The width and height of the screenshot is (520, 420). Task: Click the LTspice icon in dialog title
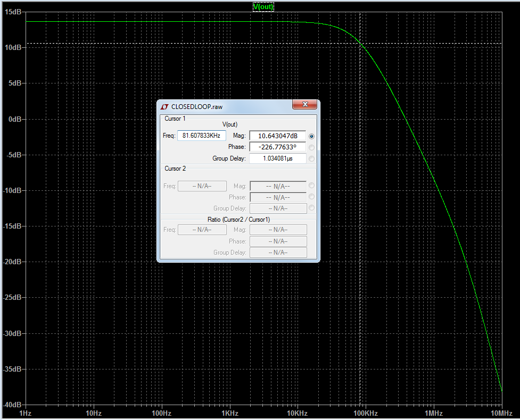pyautogui.click(x=164, y=107)
